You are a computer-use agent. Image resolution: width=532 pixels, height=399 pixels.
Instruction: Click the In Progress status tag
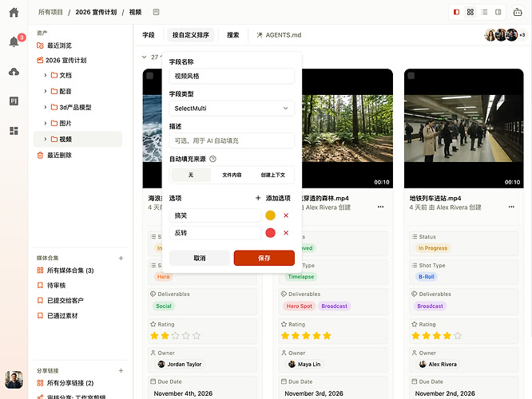[433, 248]
